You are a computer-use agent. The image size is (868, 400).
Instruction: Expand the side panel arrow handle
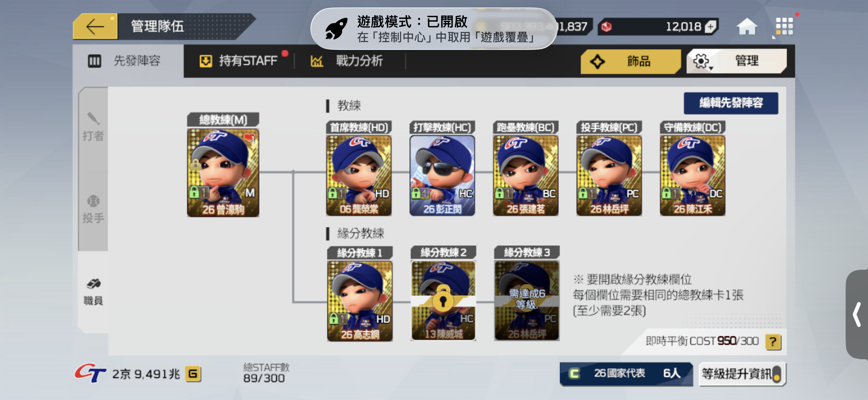click(x=857, y=314)
